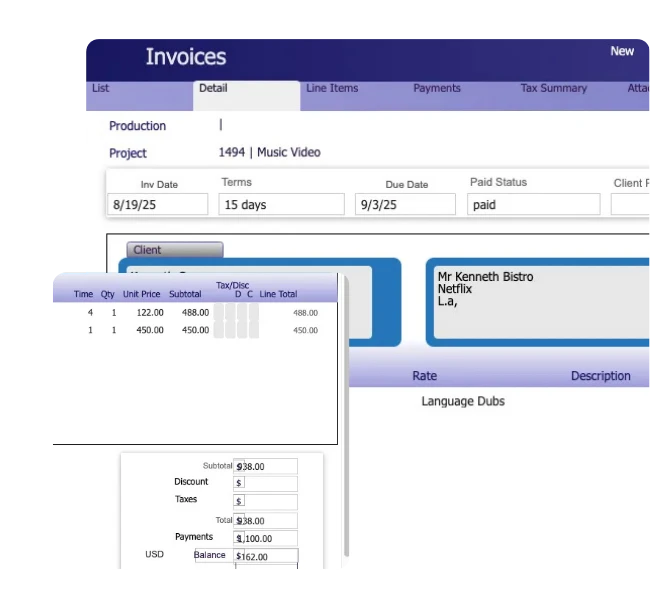Click the Total field 938.00
The height and width of the screenshot is (595, 650).
click(x=265, y=520)
